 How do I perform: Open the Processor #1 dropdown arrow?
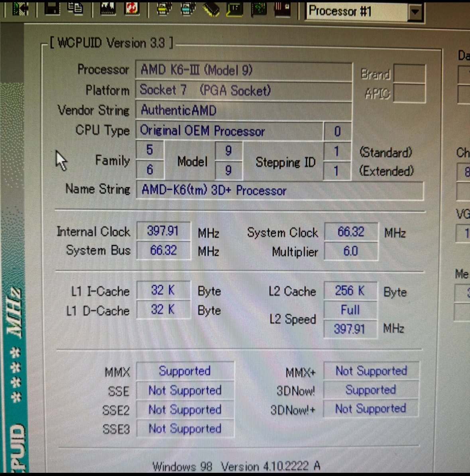click(x=415, y=12)
